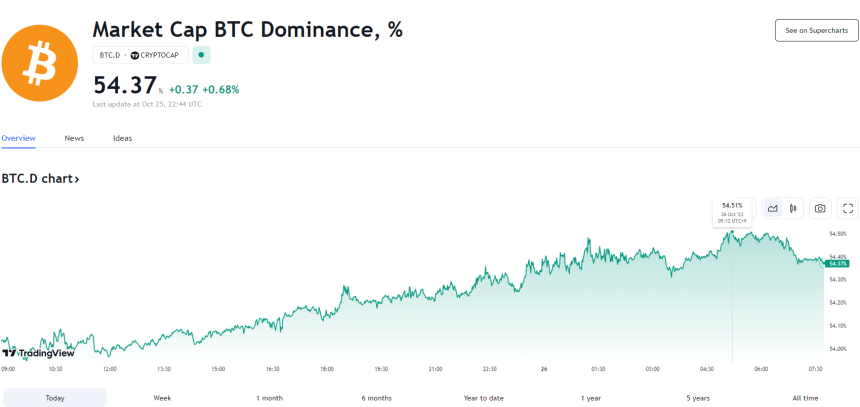Viewport: 860px width, 407px height.
Task: Take a chart snapshot with camera icon
Action: point(820,208)
